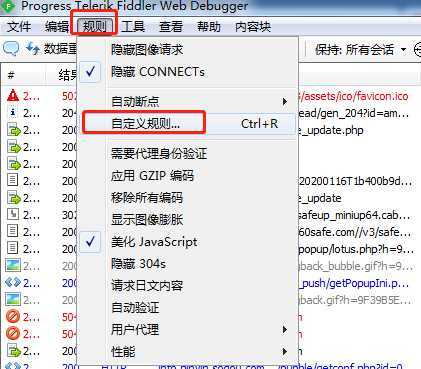Screen dimensions: 421x369
Task: Expand the 性能 submenu
Action: click(x=187, y=352)
